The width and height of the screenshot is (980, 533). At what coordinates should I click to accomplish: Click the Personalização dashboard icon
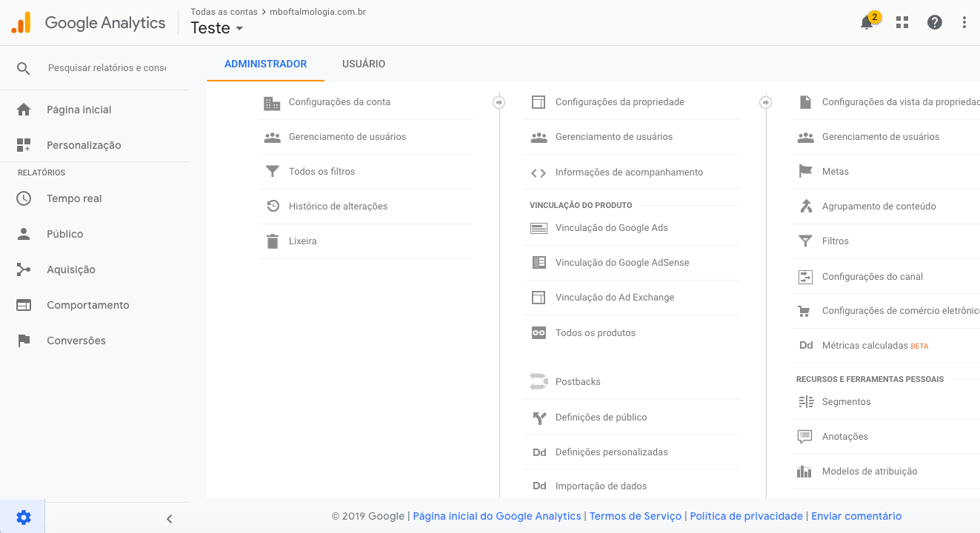24,145
